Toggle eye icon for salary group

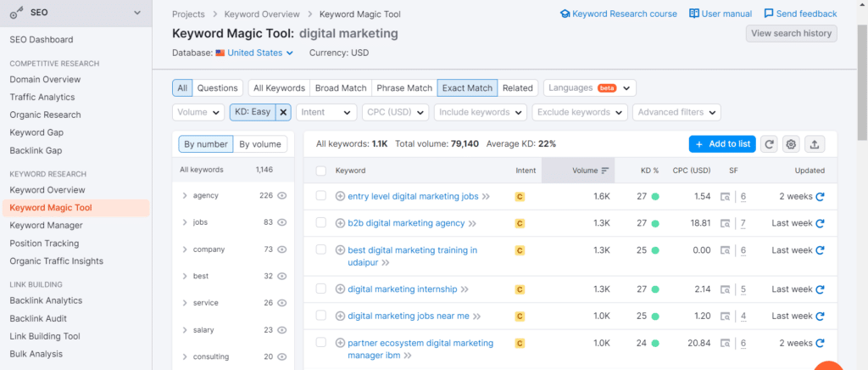click(x=281, y=329)
